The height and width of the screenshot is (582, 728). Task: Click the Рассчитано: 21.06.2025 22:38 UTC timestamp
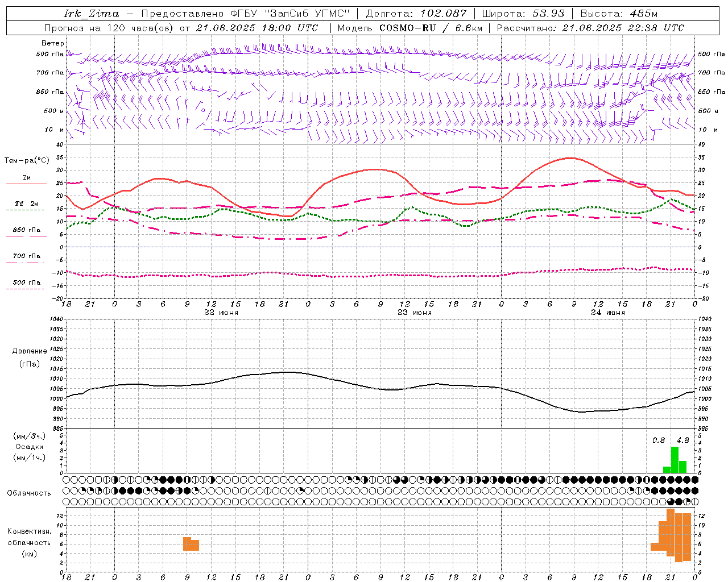[x=590, y=28]
